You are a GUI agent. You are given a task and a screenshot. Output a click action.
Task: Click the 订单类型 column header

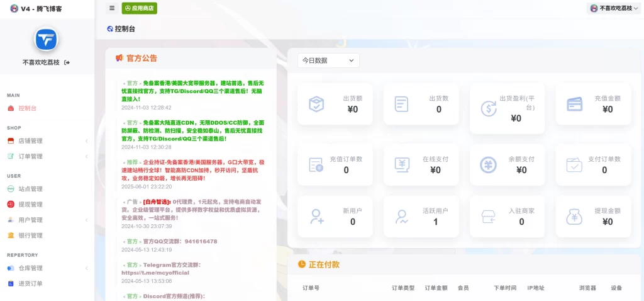click(x=403, y=288)
